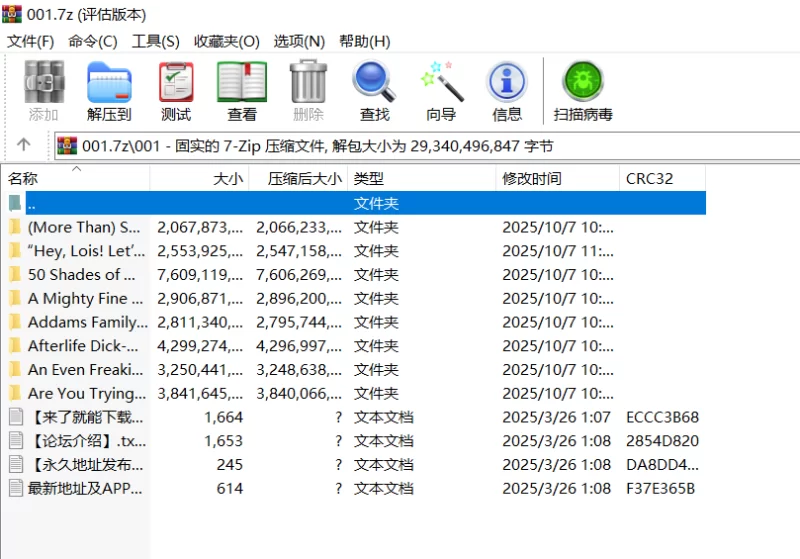Click the 查找 (Find) magnifier icon
This screenshot has width=800, height=559.
tap(374, 90)
